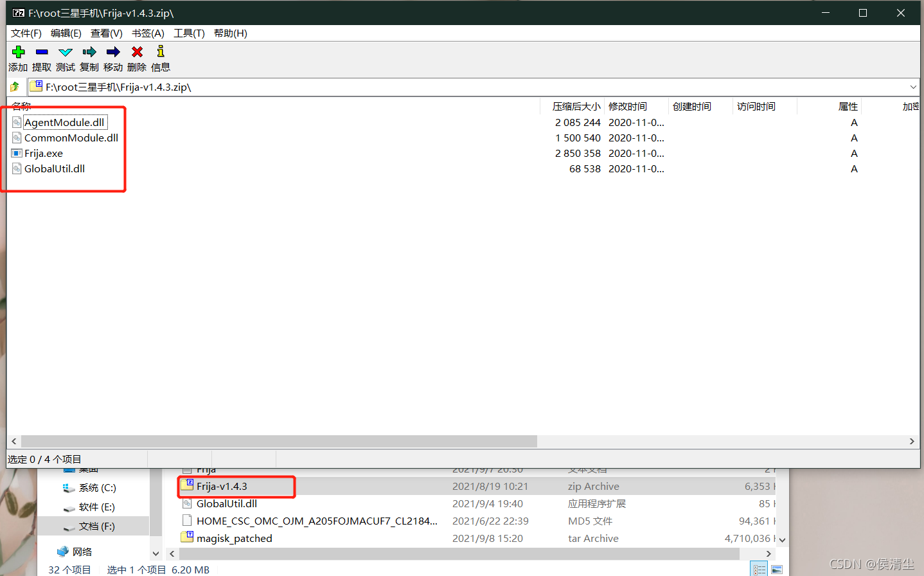
Task: Open the 工具(T) menu
Action: click(x=189, y=33)
